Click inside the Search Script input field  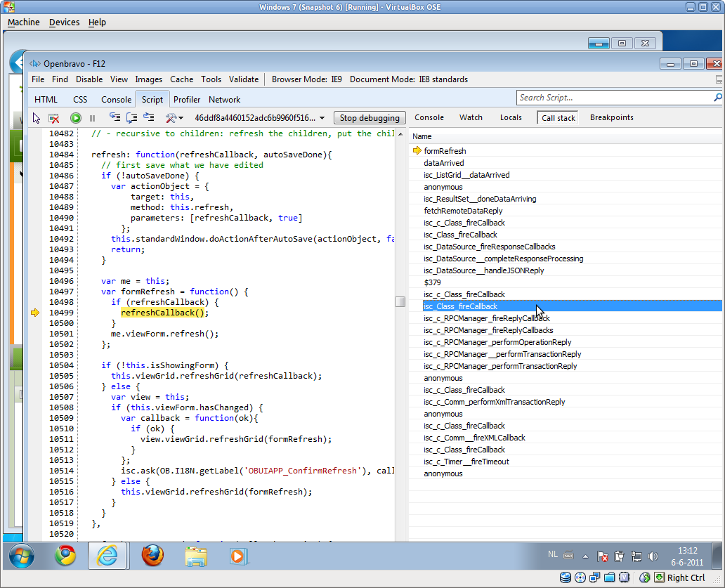tap(611, 98)
